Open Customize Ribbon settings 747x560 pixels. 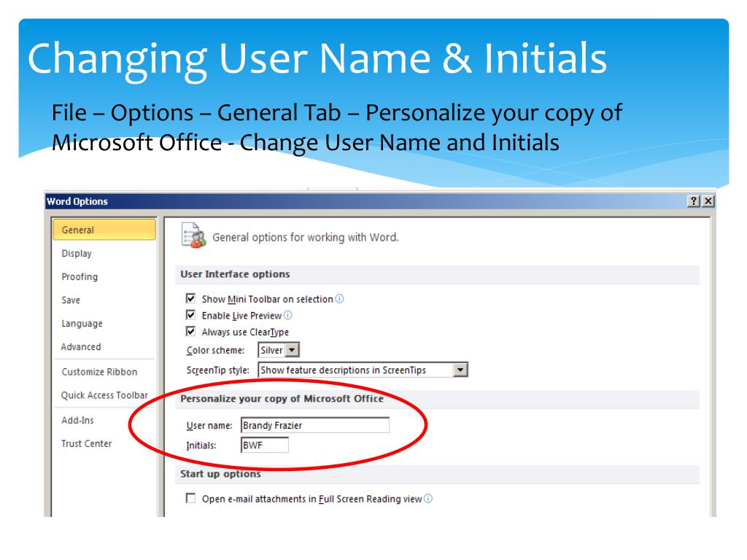[99, 372]
